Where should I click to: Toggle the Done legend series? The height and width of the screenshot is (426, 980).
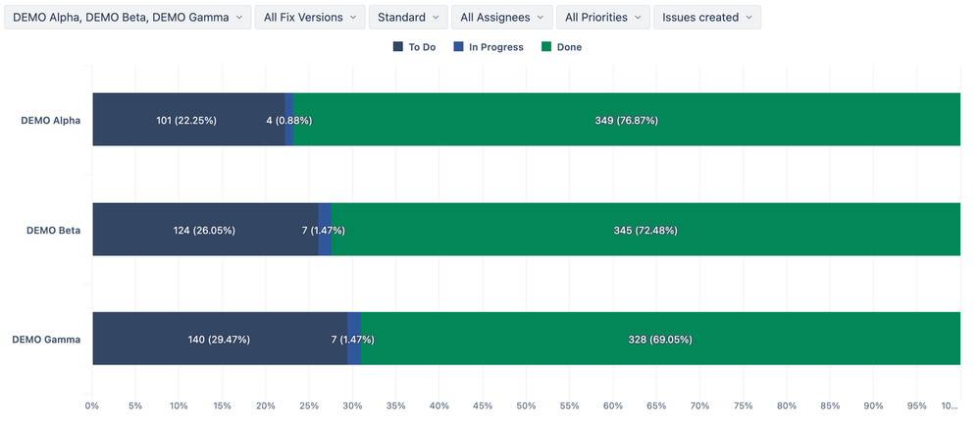(561, 47)
